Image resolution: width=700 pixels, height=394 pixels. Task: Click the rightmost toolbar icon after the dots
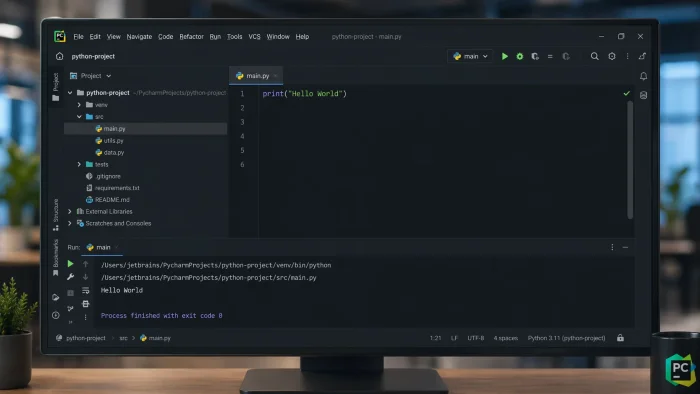(x=642, y=56)
